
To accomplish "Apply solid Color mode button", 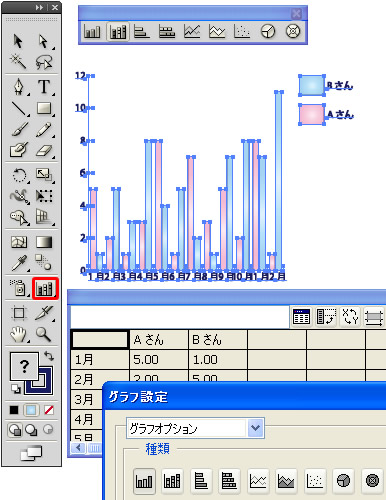I will tap(14, 410).
